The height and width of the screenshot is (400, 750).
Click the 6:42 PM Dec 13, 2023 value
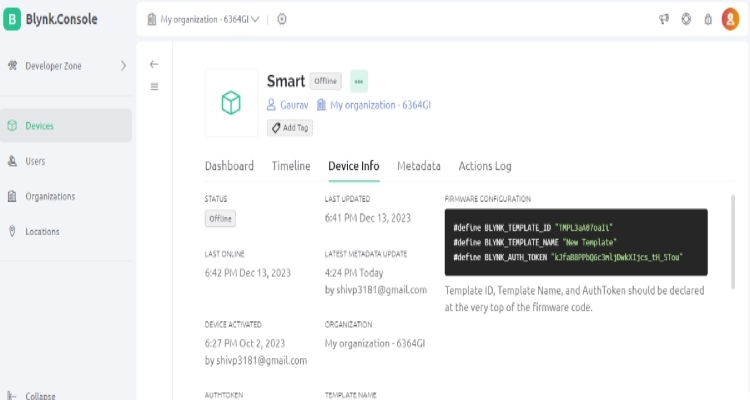(247, 273)
